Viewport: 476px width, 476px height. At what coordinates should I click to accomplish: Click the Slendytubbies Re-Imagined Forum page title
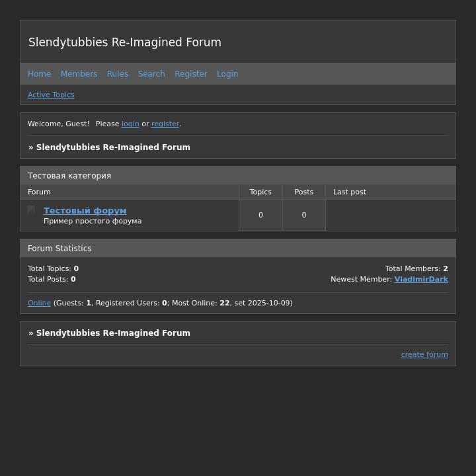(125, 42)
